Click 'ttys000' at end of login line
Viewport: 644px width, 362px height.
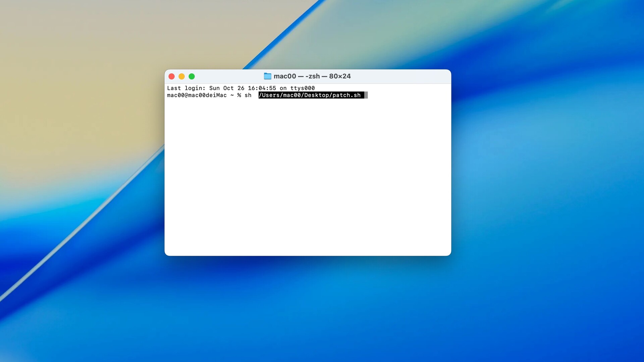302,88
